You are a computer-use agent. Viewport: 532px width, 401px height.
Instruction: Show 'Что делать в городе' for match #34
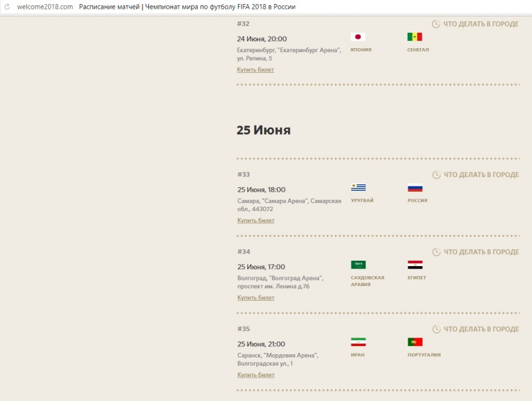point(475,252)
